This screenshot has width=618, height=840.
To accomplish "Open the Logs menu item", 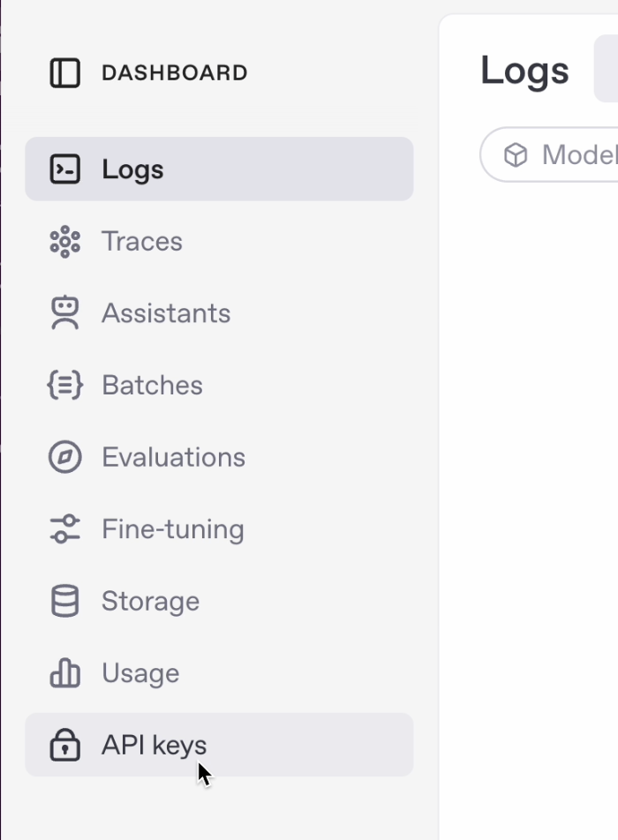I will (219, 169).
